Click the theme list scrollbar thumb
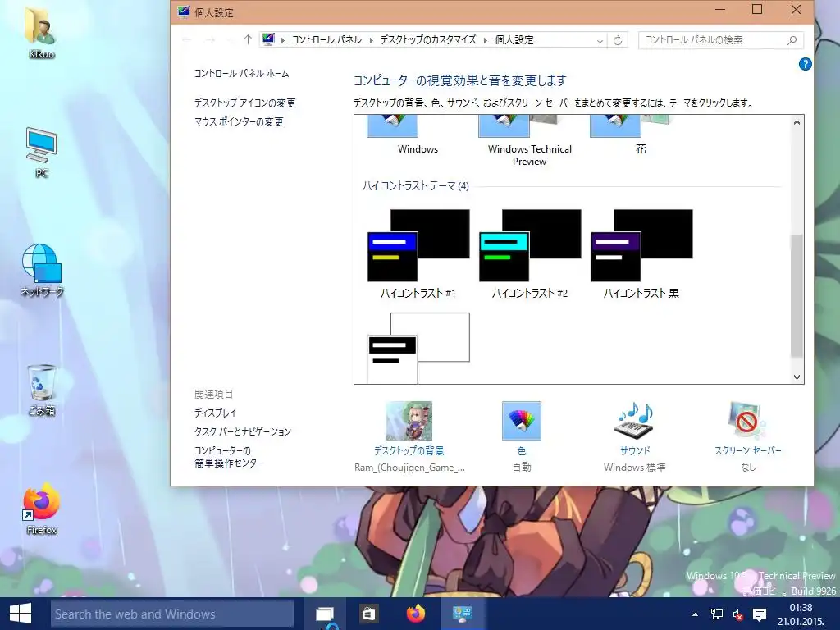The height and width of the screenshot is (630, 840). click(797, 295)
